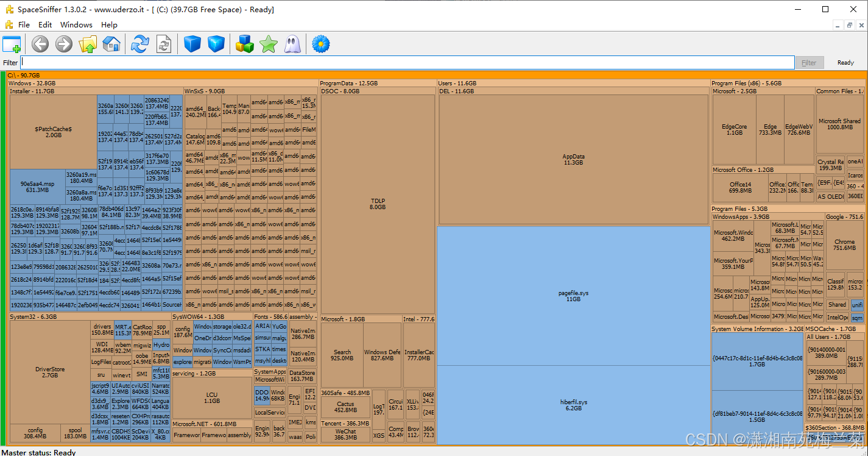
Task: Select the $PatchCache$ 2.0GB block
Action: click(x=53, y=132)
